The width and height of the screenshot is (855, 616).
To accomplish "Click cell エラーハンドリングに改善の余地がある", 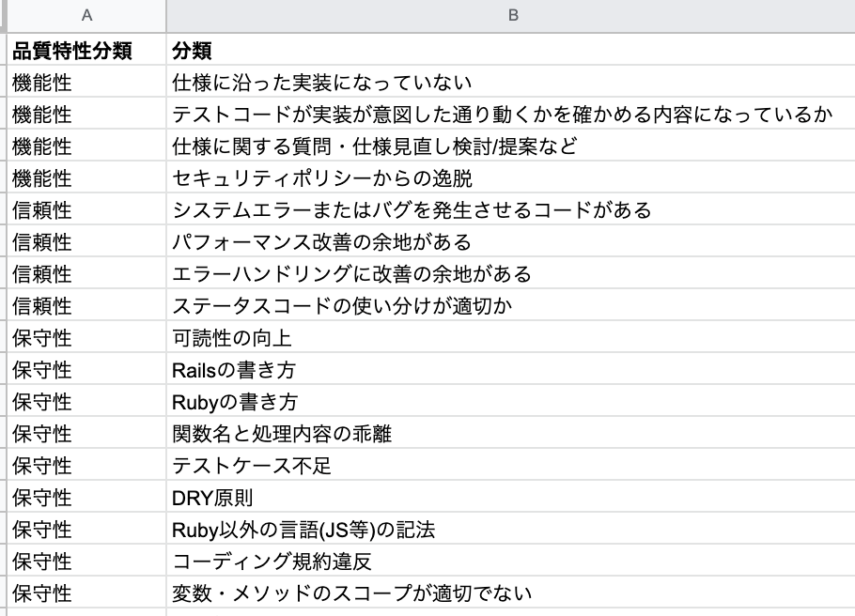I will pos(511,273).
